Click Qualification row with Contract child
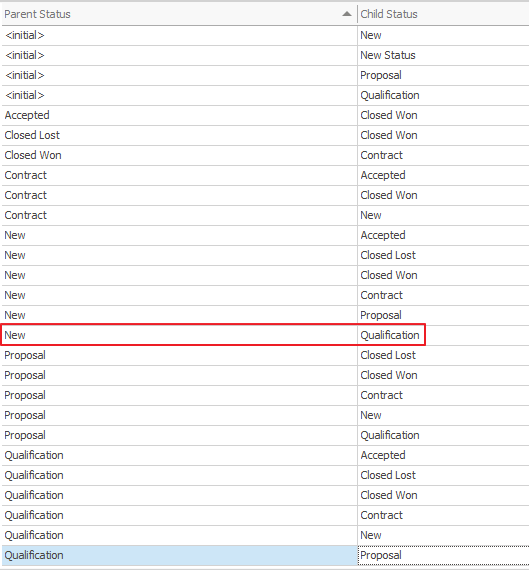 tap(265, 515)
